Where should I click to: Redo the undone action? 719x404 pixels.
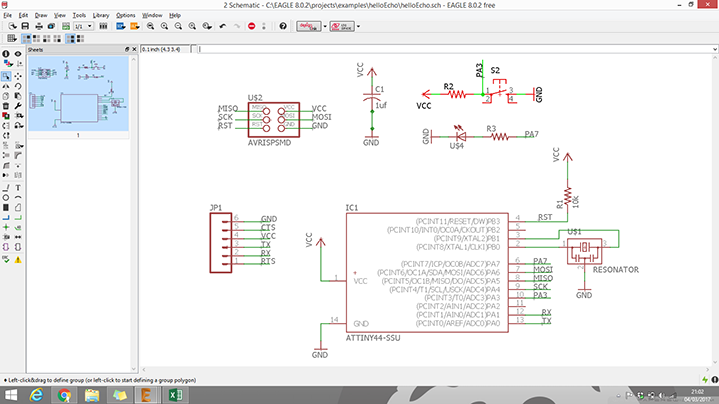(237, 26)
